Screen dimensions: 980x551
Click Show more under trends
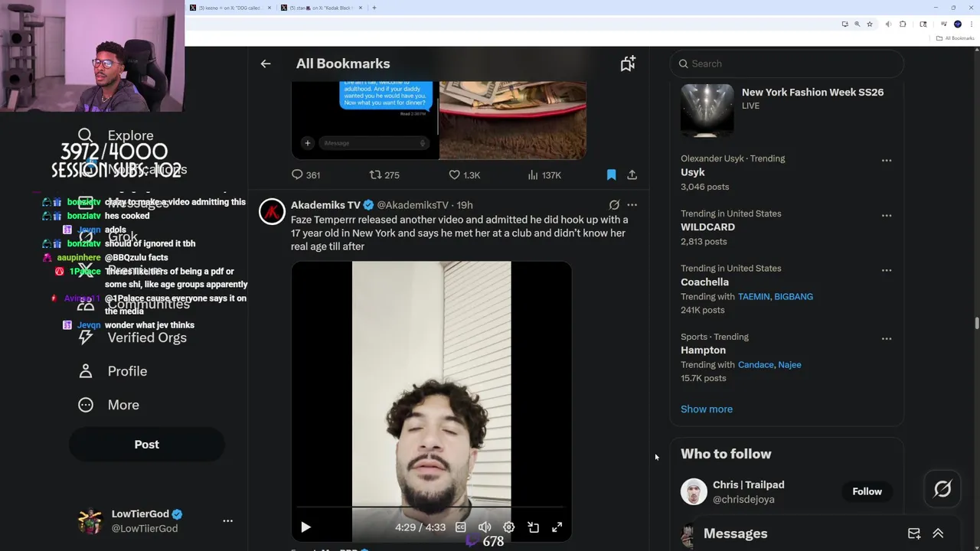click(x=707, y=409)
